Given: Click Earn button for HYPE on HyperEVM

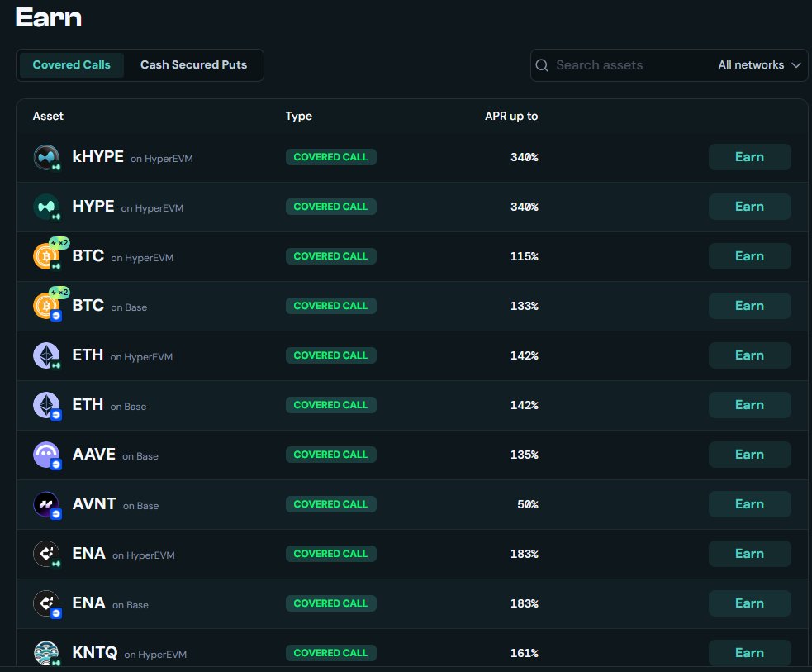Looking at the screenshot, I should coord(749,207).
